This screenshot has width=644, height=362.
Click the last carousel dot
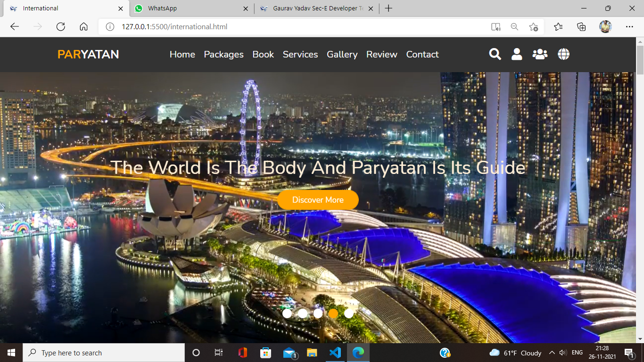click(349, 313)
